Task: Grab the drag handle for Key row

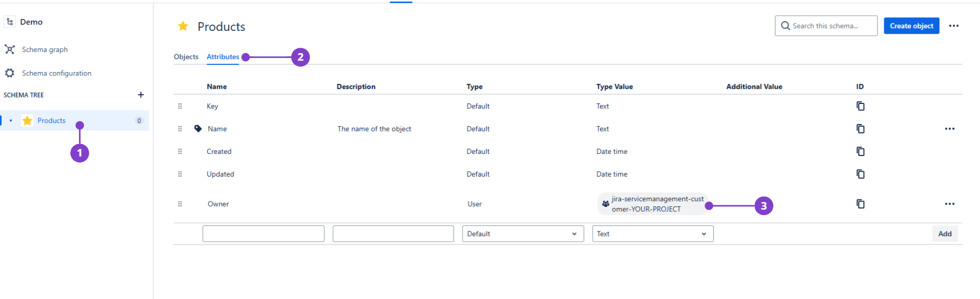Action: 180,106
